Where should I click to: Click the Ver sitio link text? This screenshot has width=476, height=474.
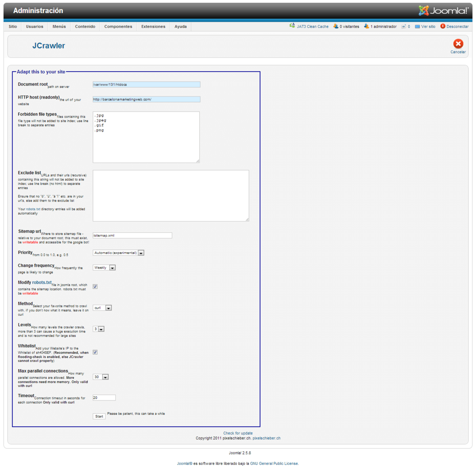(428, 26)
